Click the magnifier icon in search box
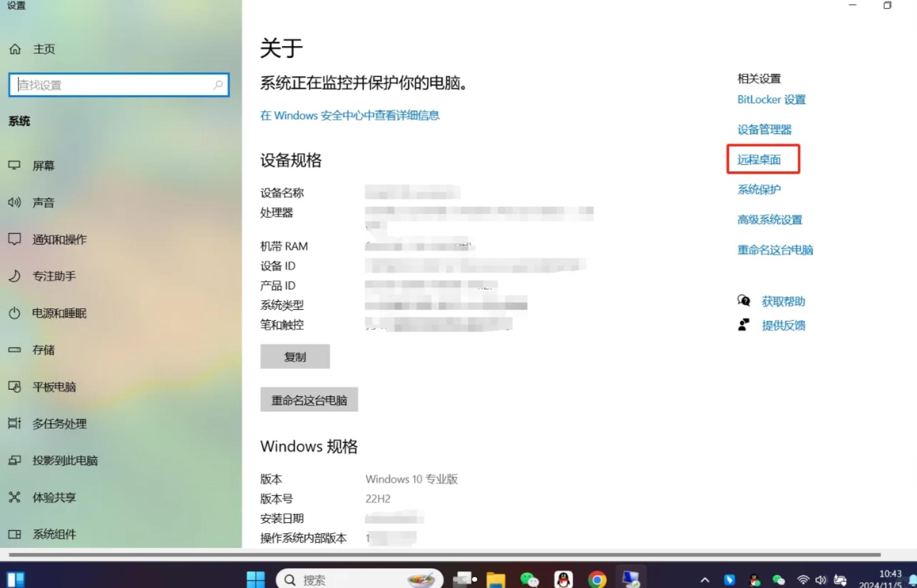The height and width of the screenshot is (588, 917). (218, 85)
